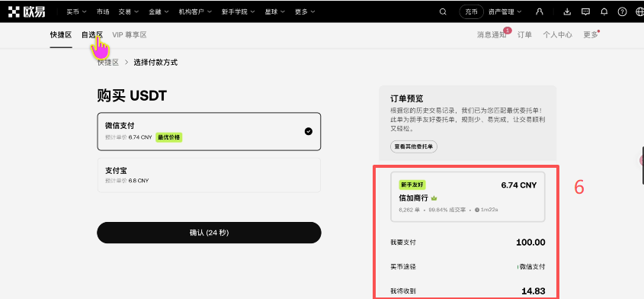Expand the 买币 dropdown menu
The height and width of the screenshot is (299, 644).
[x=76, y=12]
